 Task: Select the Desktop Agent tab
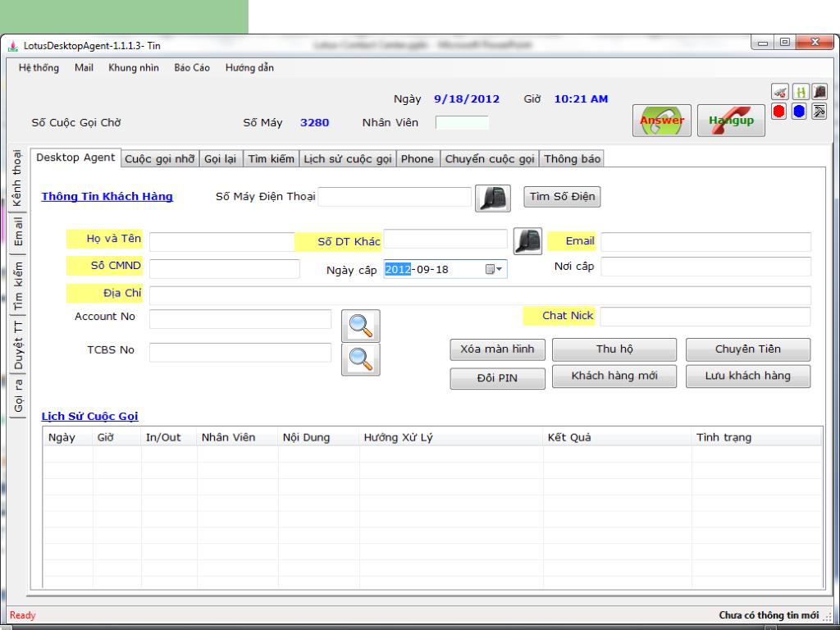click(75, 157)
